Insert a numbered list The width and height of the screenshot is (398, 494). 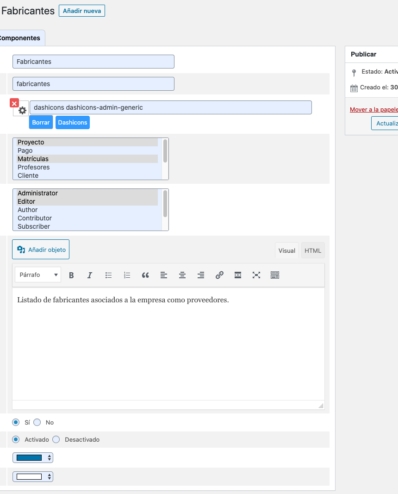pyautogui.click(x=127, y=275)
